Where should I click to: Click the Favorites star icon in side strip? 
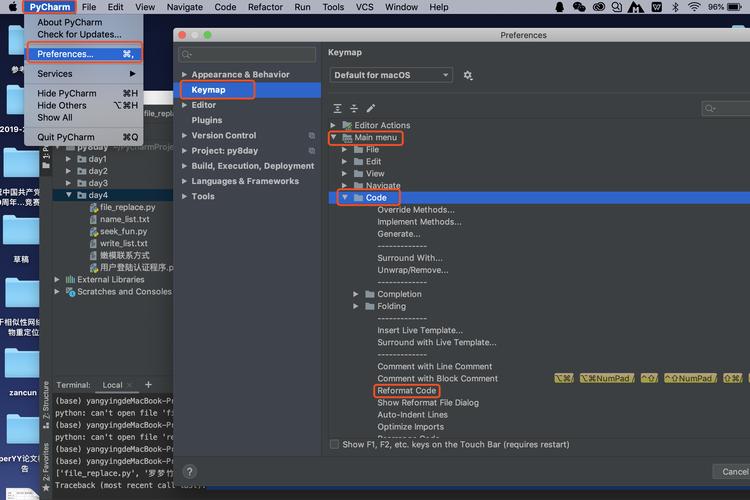[x=45, y=488]
